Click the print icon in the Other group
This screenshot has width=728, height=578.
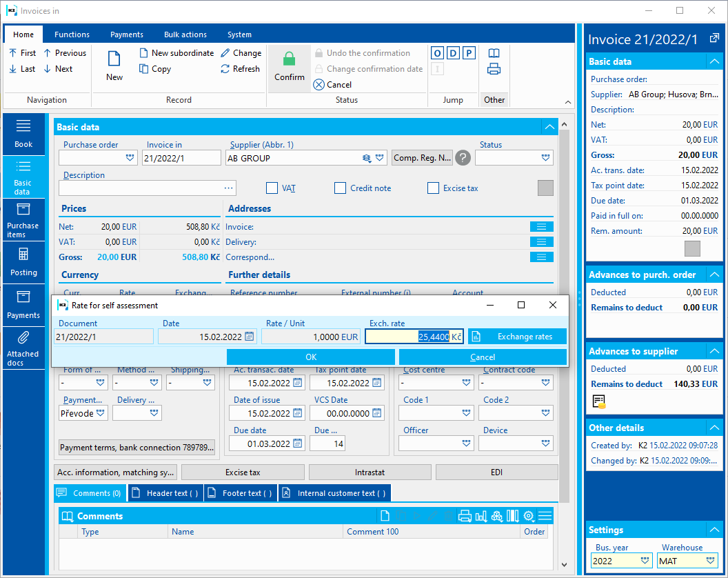click(x=494, y=69)
